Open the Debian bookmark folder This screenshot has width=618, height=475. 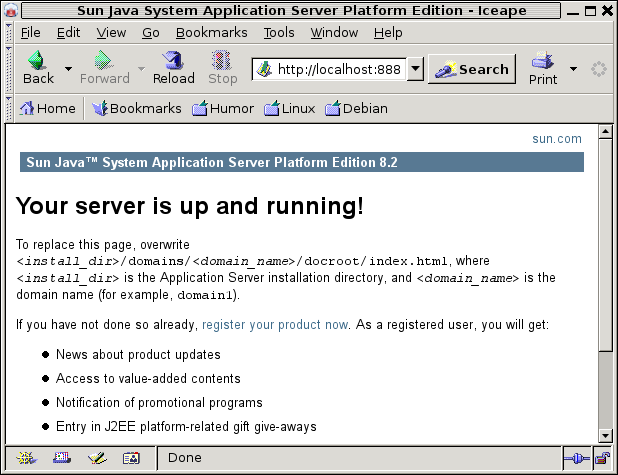coord(356,108)
